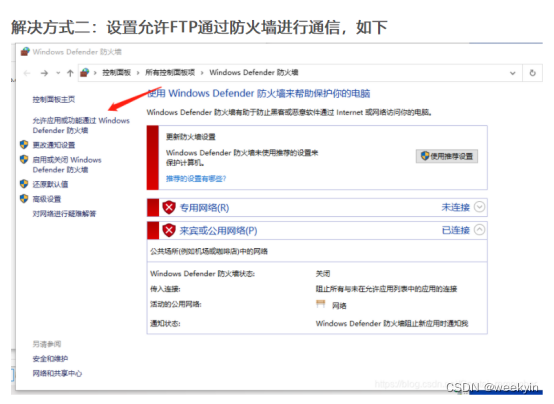554x404 pixels.
Task: Click the breadcrumb chevron after 所有控制面板项
Action: click(x=202, y=73)
